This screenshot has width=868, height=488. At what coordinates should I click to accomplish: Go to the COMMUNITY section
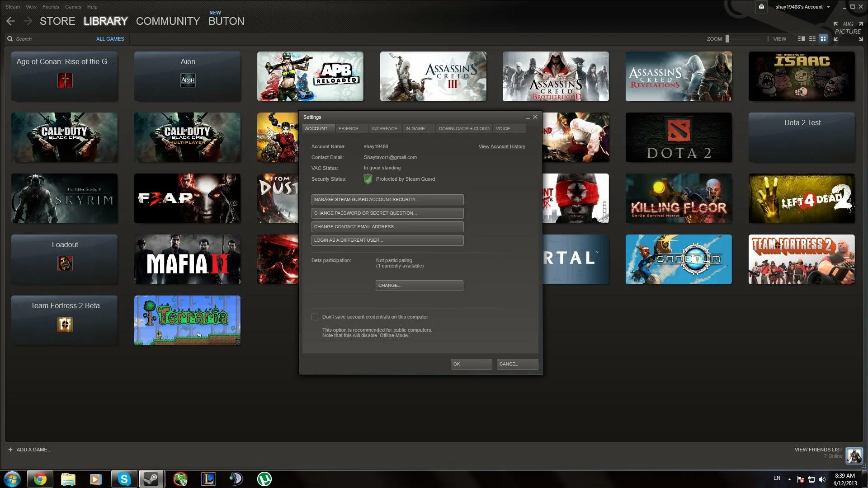[x=168, y=21]
